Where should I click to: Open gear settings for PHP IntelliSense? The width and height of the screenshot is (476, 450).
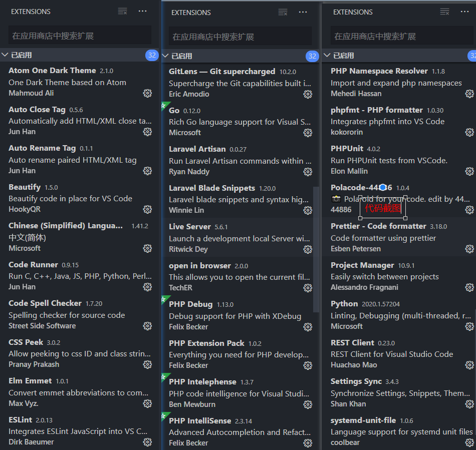tap(308, 443)
